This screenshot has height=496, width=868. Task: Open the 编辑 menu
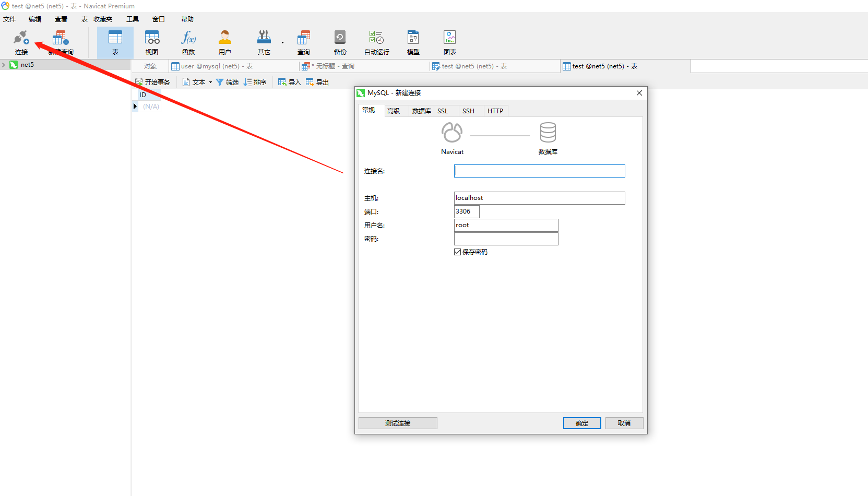[x=35, y=19]
